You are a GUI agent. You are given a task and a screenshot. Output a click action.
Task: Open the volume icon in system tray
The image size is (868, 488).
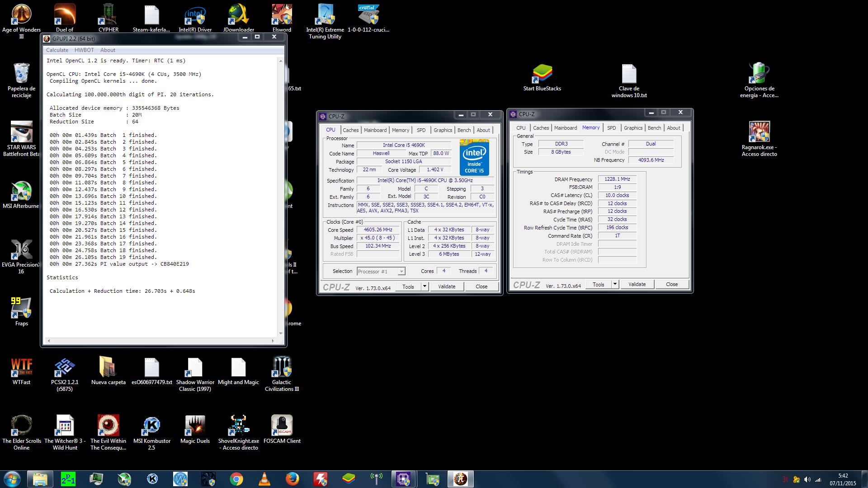[807, 479]
